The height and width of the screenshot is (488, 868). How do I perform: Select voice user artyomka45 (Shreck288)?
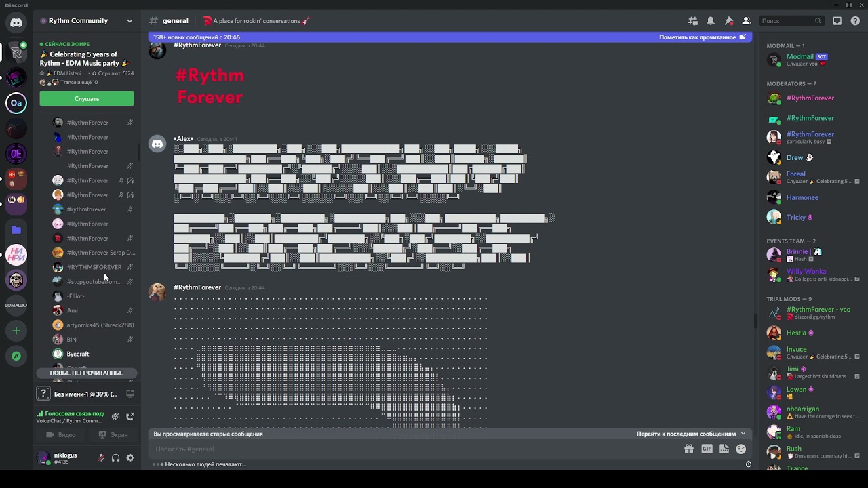coord(94,325)
